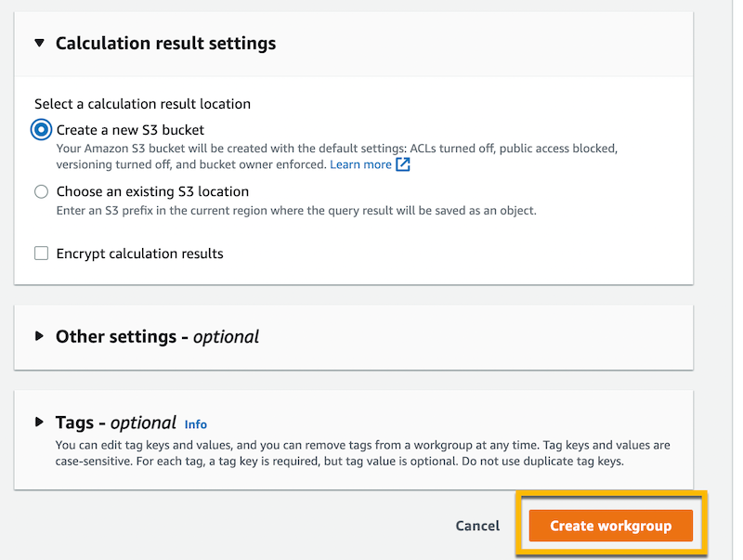The image size is (743, 560).
Task: Toggle the Encrypt calculation results checkbox
Action: coord(39,253)
